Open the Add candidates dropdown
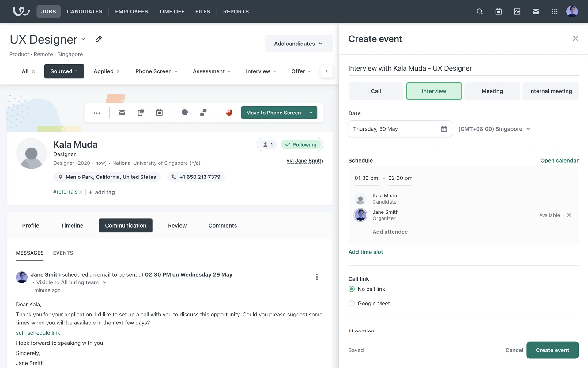The height and width of the screenshot is (368, 588). point(298,44)
